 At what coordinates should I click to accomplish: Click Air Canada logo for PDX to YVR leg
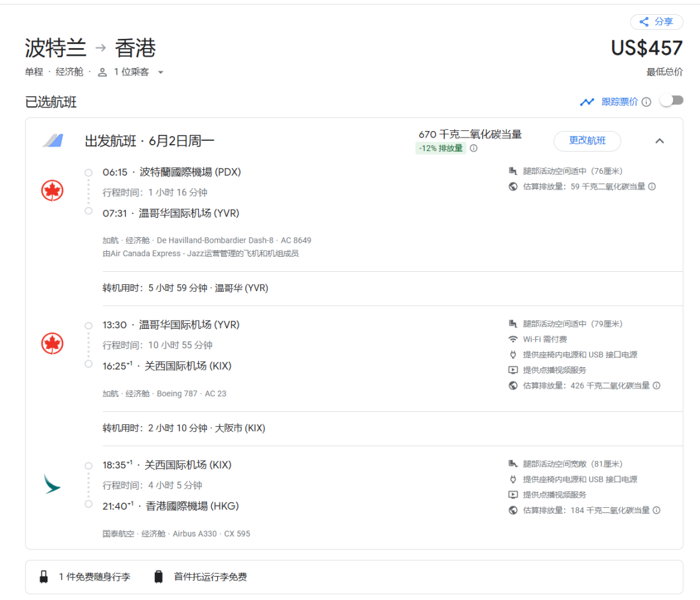pos(52,191)
